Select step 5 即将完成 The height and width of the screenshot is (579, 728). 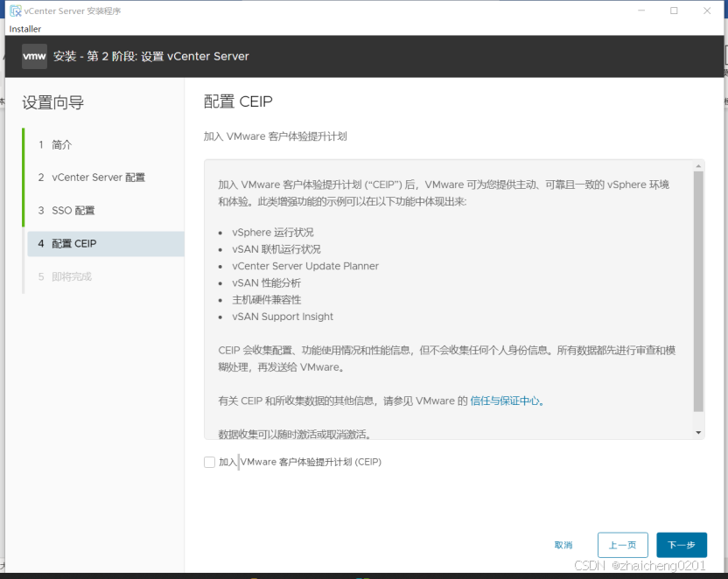(65, 277)
